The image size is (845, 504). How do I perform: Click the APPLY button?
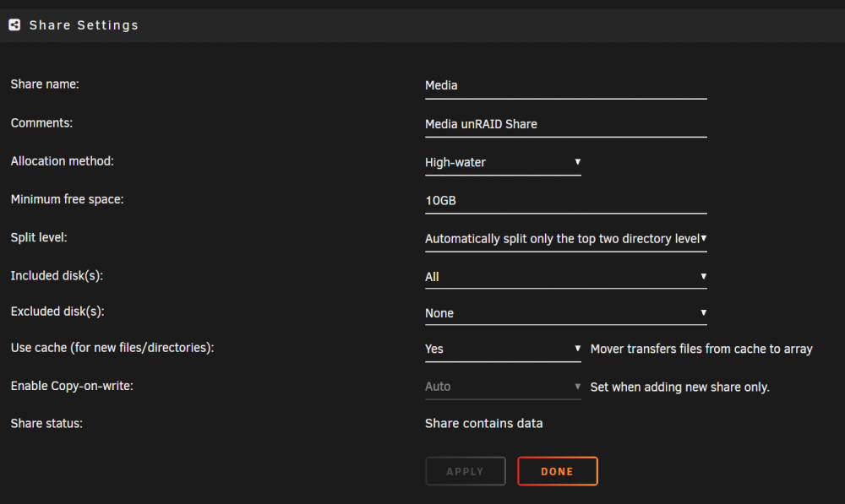point(466,471)
